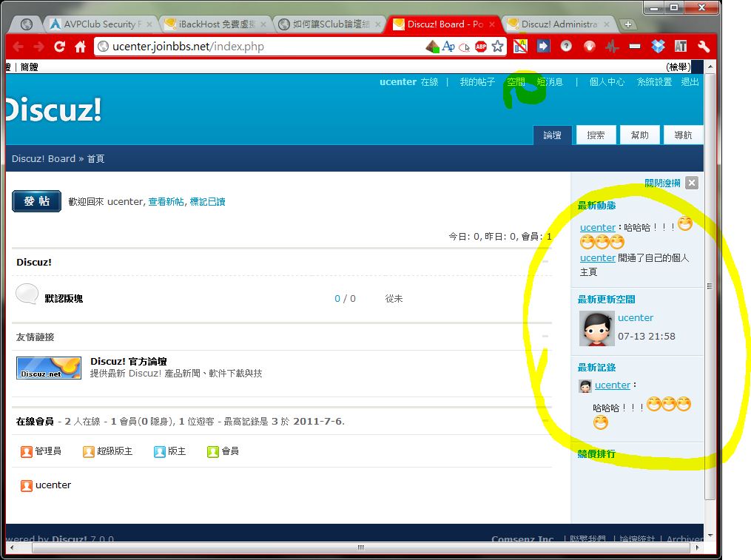Screen dimensions: 751x560
Task: Switch to the 搜索 tab
Action: pyautogui.click(x=596, y=135)
